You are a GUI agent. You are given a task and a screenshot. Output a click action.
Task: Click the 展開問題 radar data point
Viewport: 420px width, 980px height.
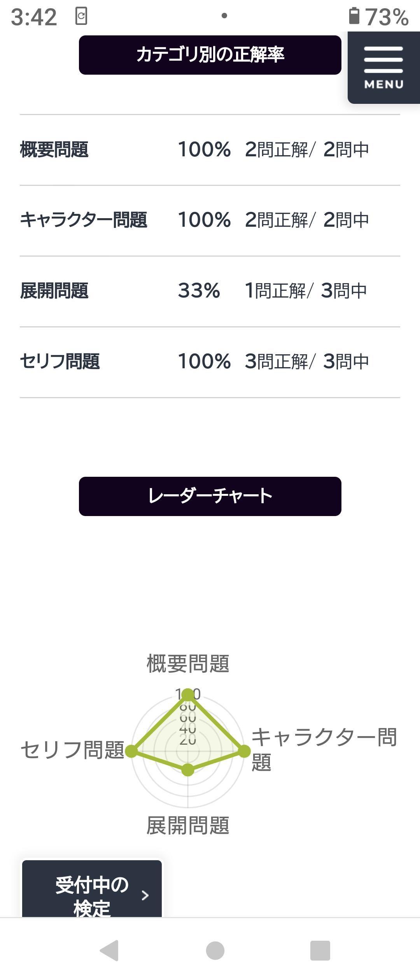point(188,770)
